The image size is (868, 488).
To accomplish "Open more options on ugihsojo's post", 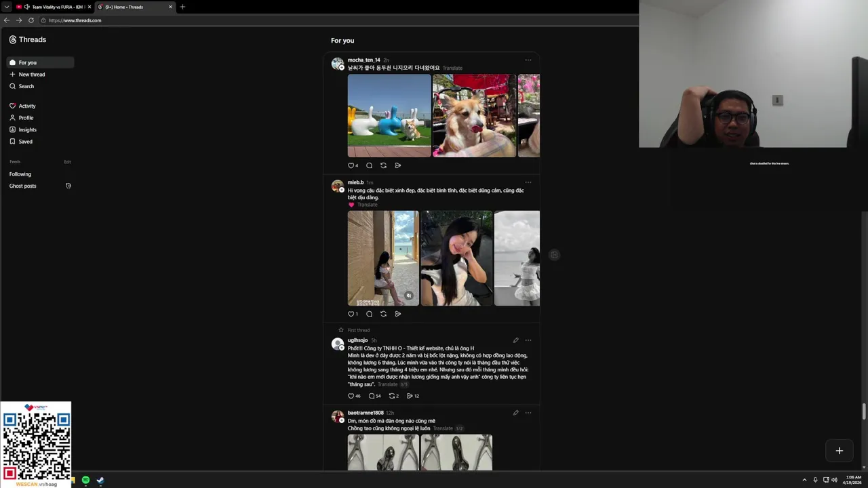I will (x=528, y=340).
